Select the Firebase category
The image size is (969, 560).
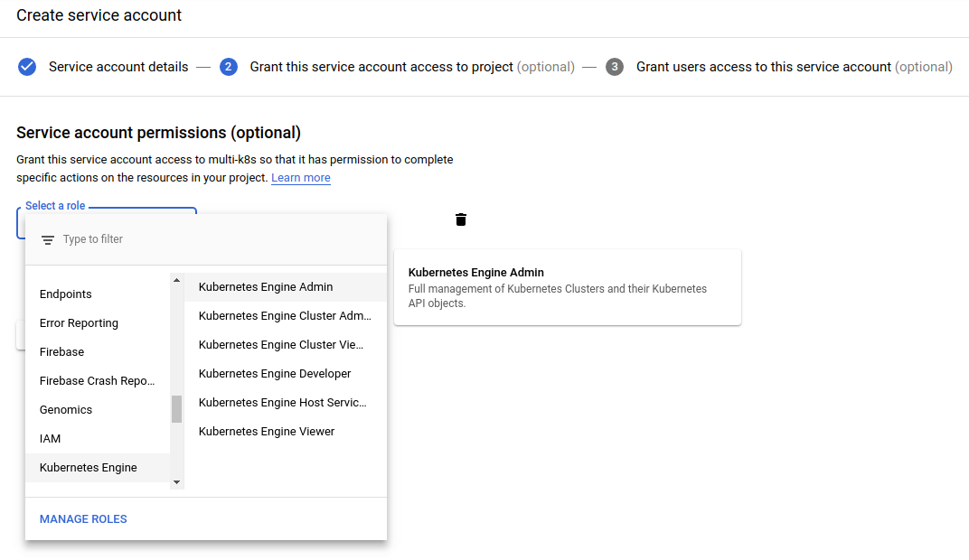click(98, 352)
